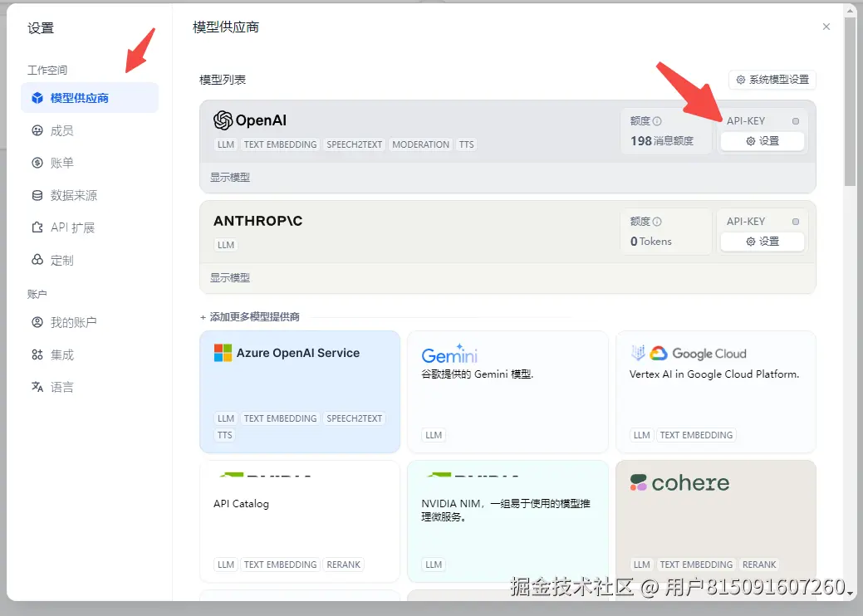Click the dollar icon beside 账单
Viewport: 863px width, 616px height.
pos(37,163)
